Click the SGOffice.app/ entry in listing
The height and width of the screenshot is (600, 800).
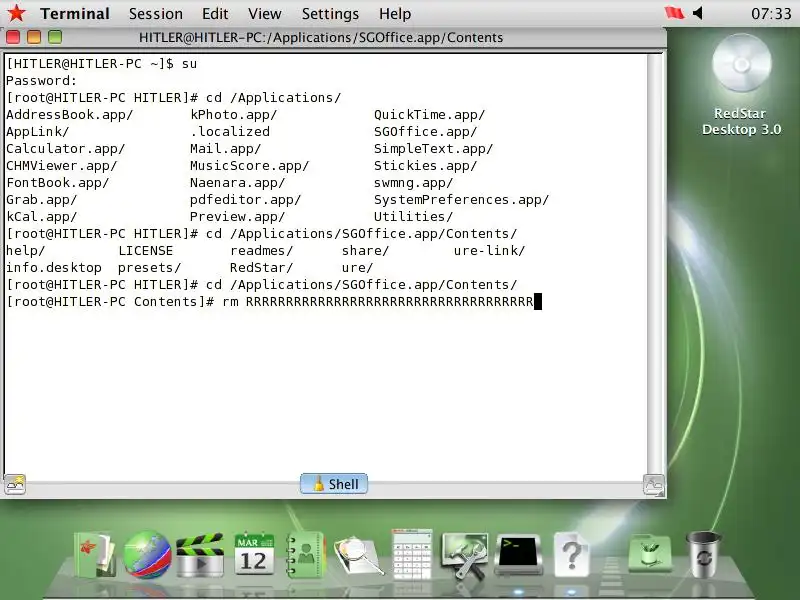[425, 132]
